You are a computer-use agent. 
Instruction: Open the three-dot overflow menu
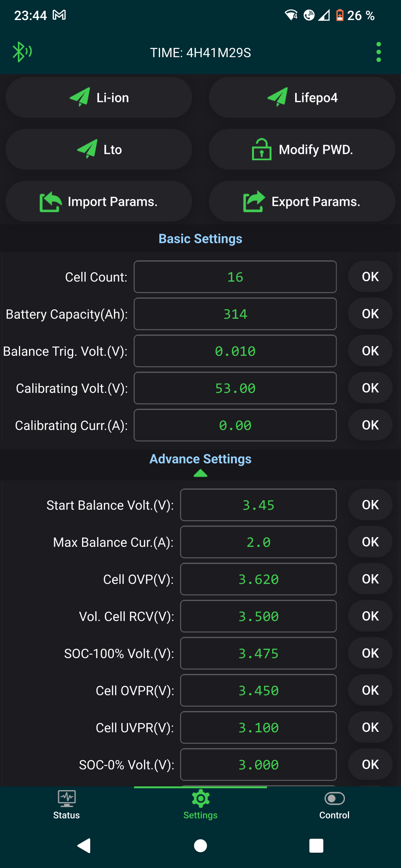click(x=378, y=52)
